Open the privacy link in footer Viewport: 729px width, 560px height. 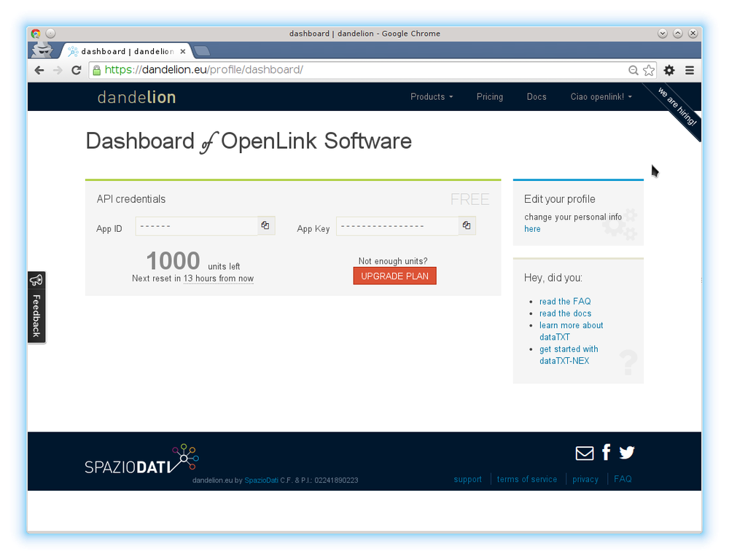click(x=585, y=479)
